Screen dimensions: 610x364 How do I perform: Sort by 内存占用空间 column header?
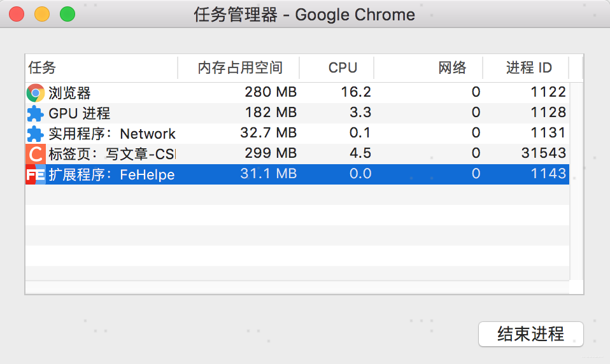point(239,67)
